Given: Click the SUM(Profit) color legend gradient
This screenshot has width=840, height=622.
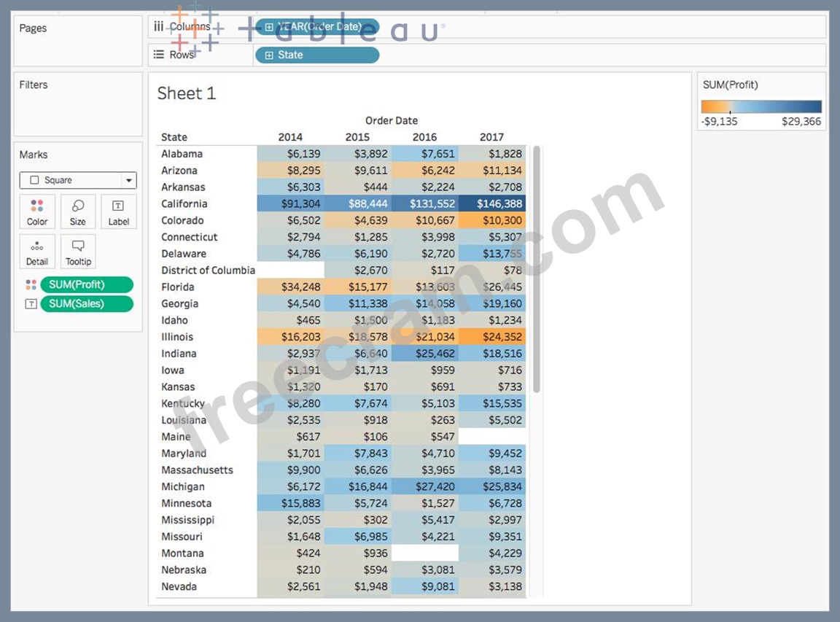Looking at the screenshot, I should tap(761, 106).
